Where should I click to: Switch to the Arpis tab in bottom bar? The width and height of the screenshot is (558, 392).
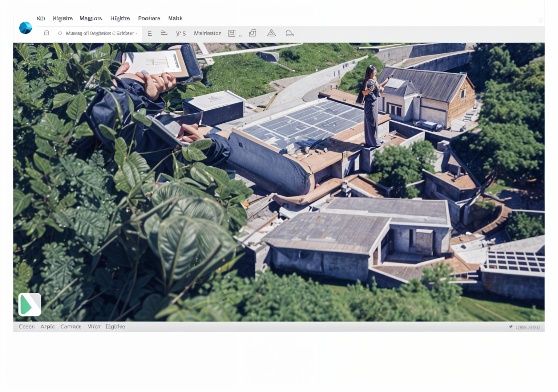click(48, 327)
